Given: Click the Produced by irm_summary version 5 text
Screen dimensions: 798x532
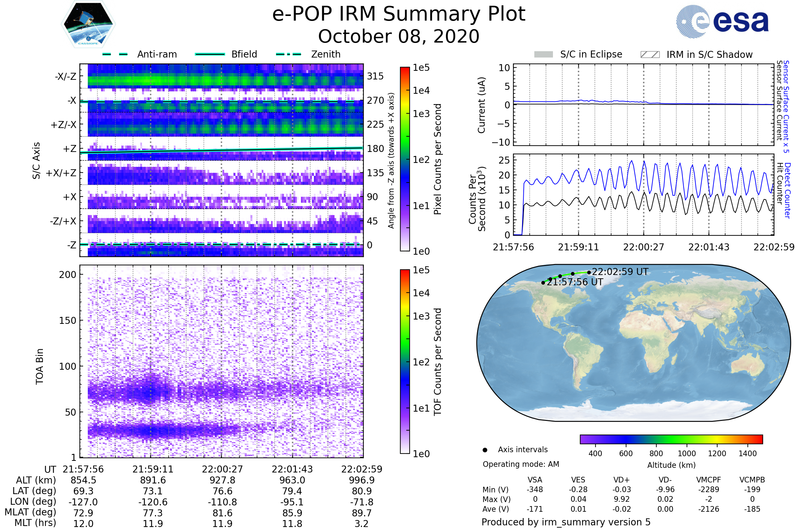Looking at the screenshot, I should point(566,522).
